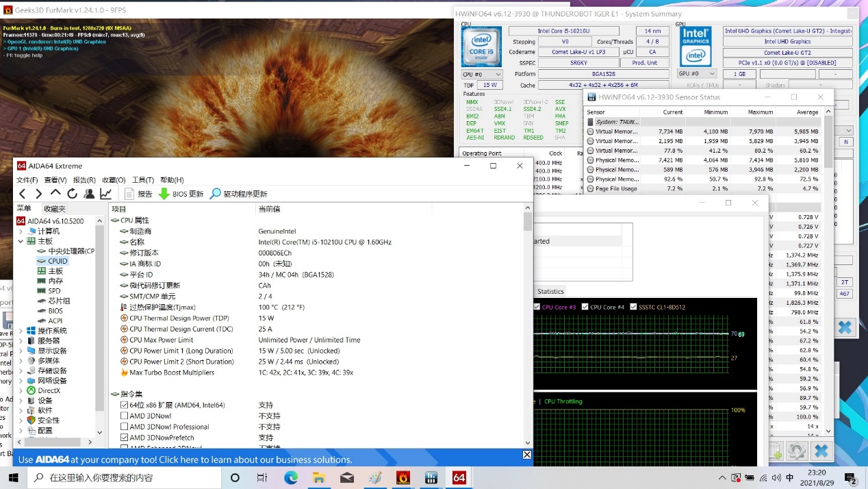Open Task View from taskbar

coord(262,477)
